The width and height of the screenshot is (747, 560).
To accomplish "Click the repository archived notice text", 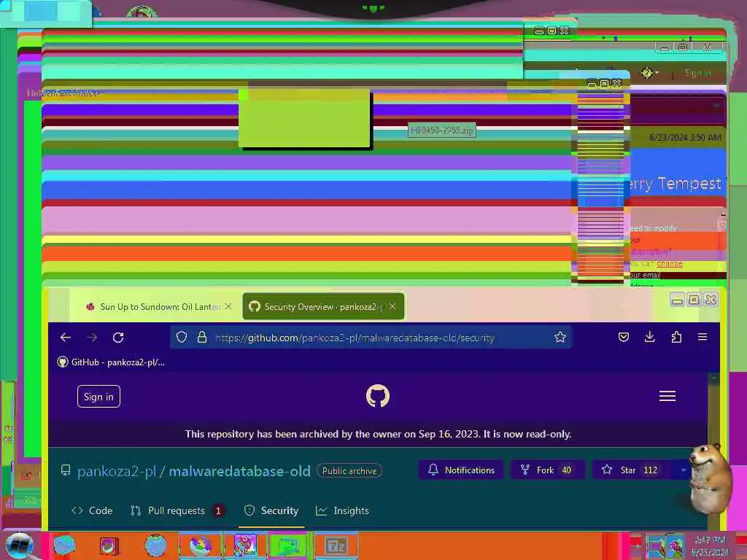I will (x=378, y=434).
